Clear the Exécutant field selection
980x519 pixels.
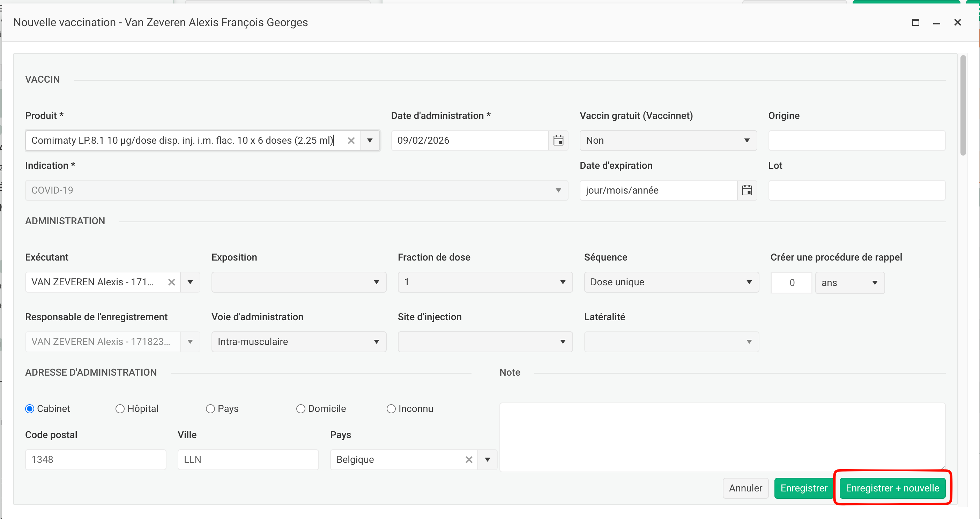[x=172, y=282]
